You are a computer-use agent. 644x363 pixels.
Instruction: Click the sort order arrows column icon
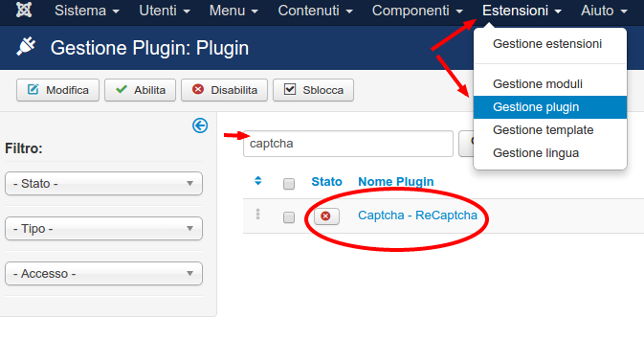tap(258, 180)
